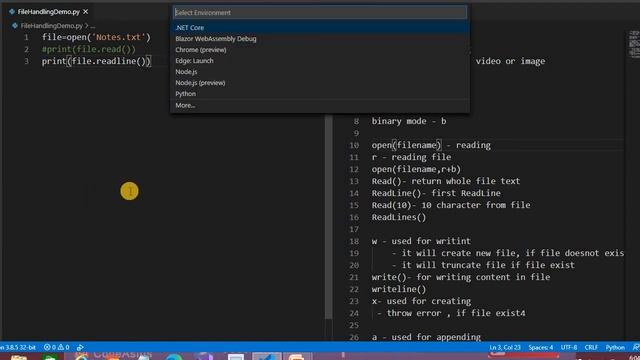Click the minimap in the right editor
Image resolution: width=640 pixels, height=360 pixels.
(x=634, y=44)
